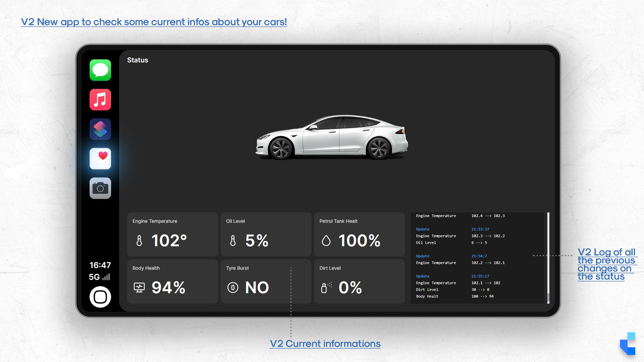
Task: Select the Status tab heading
Action: click(x=138, y=60)
